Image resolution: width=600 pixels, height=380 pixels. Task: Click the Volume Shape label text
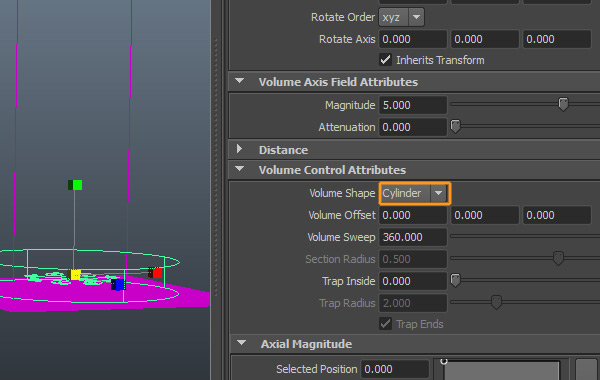(x=342, y=193)
